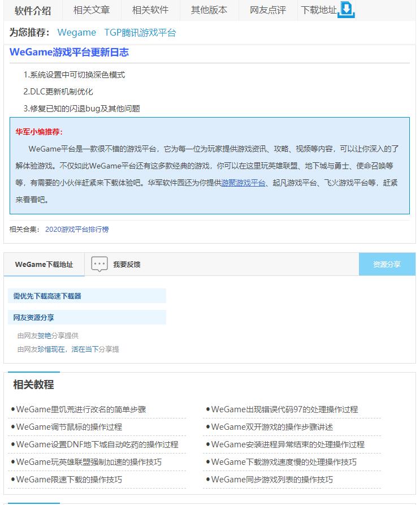
Task: Open the 软件介绍 tab
Action: point(33,11)
